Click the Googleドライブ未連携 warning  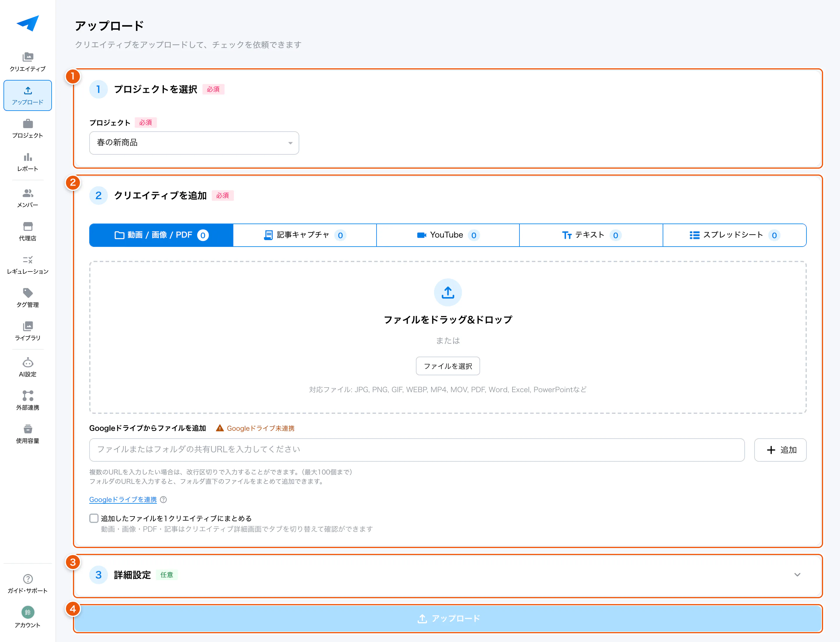pyautogui.click(x=255, y=428)
